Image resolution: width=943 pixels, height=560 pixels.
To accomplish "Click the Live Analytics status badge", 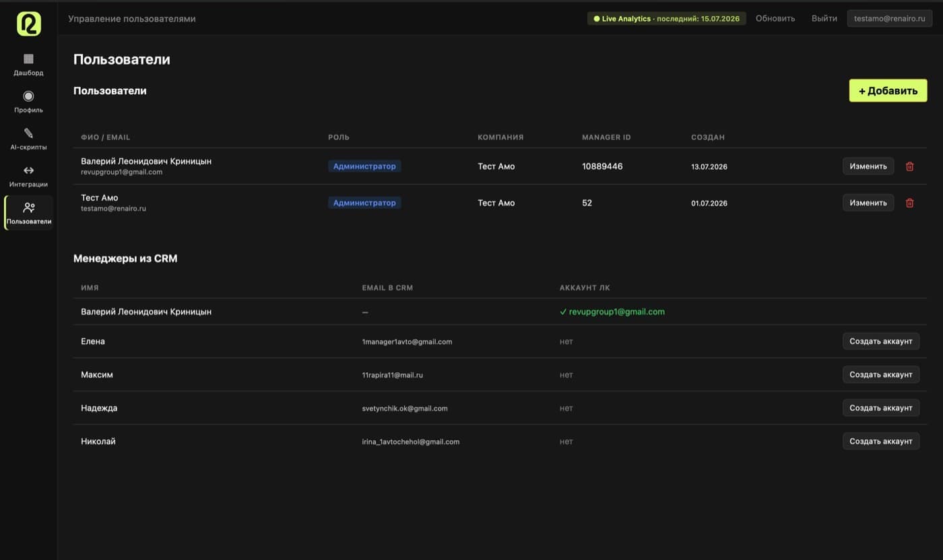I will [666, 19].
